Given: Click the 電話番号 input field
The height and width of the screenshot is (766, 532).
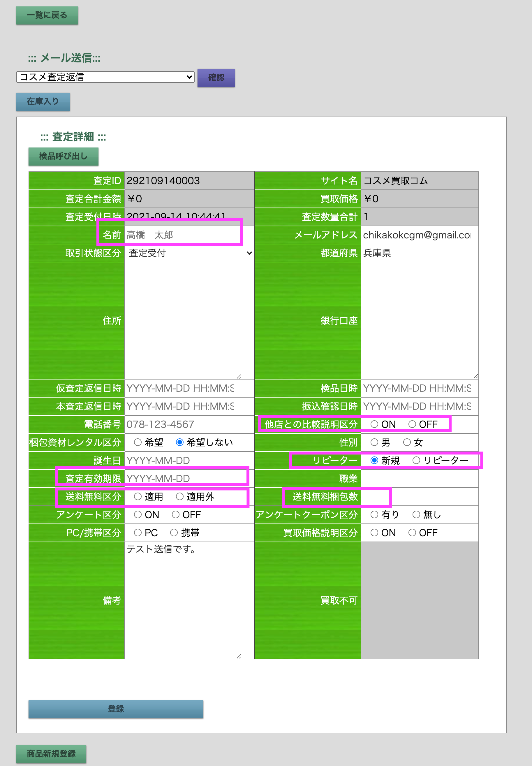Looking at the screenshot, I should [x=188, y=424].
